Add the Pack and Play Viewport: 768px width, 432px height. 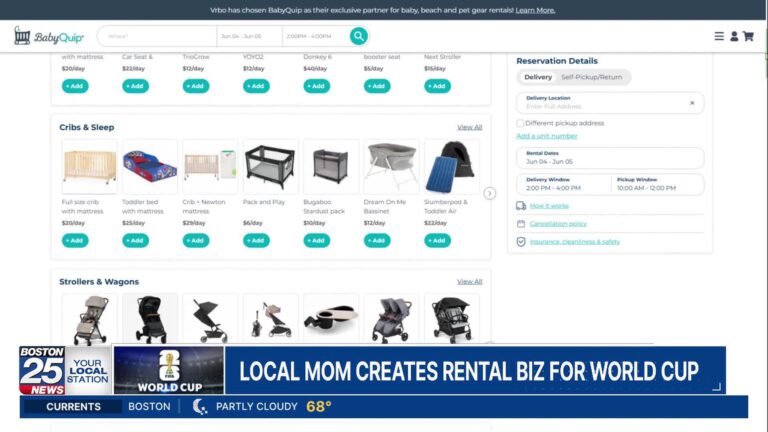pos(256,240)
